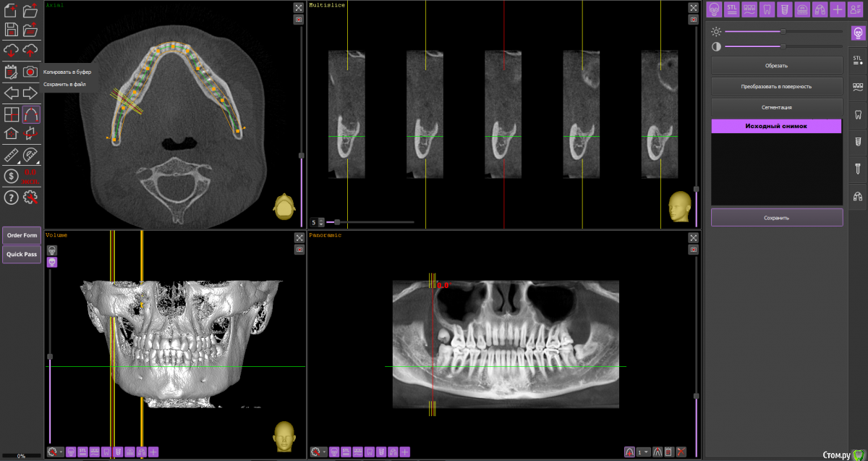Choose Сохранить в файл from popup menu

click(64, 84)
